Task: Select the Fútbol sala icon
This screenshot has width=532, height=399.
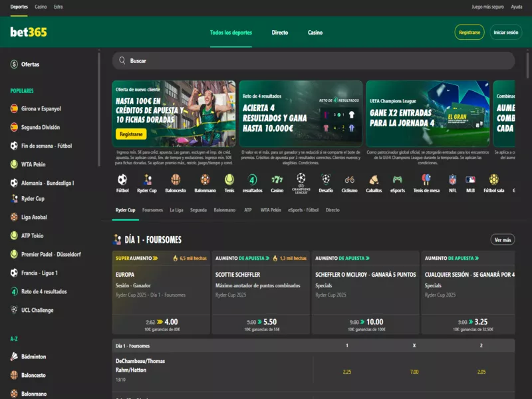Action: pos(493,180)
